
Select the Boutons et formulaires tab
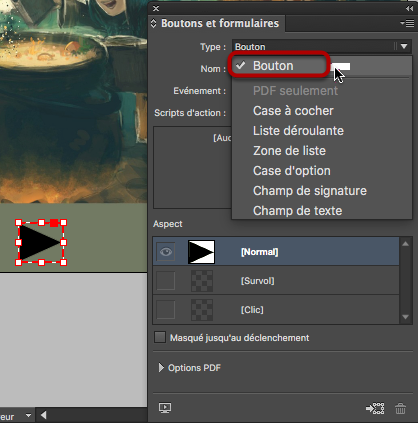(x=220, y=23)
